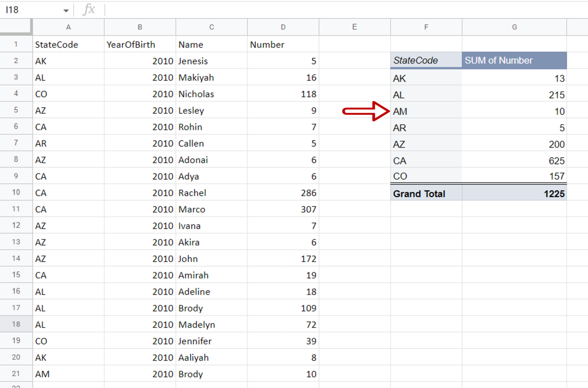Select cell containing name Nicholas
588x388 pixels.
click(211, 94)
